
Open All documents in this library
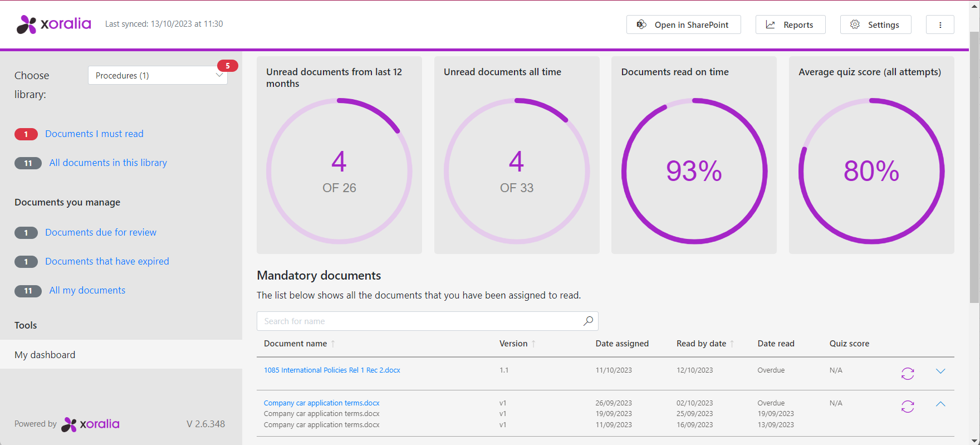coord(108,163)
